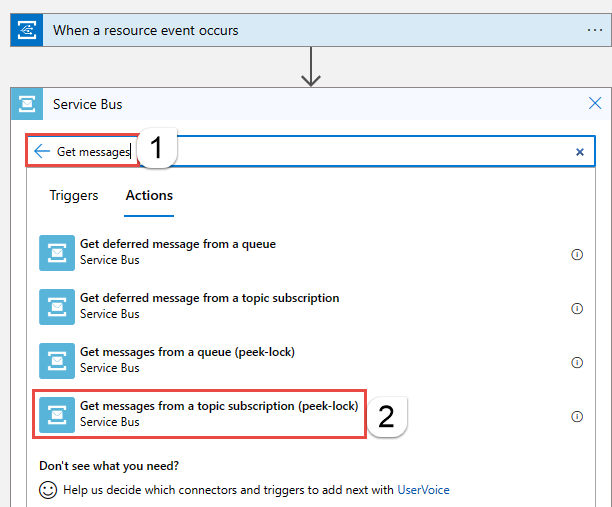The image size is (612, 507).
Task: Switch to the Triggers tab
Action: [74, 195]
